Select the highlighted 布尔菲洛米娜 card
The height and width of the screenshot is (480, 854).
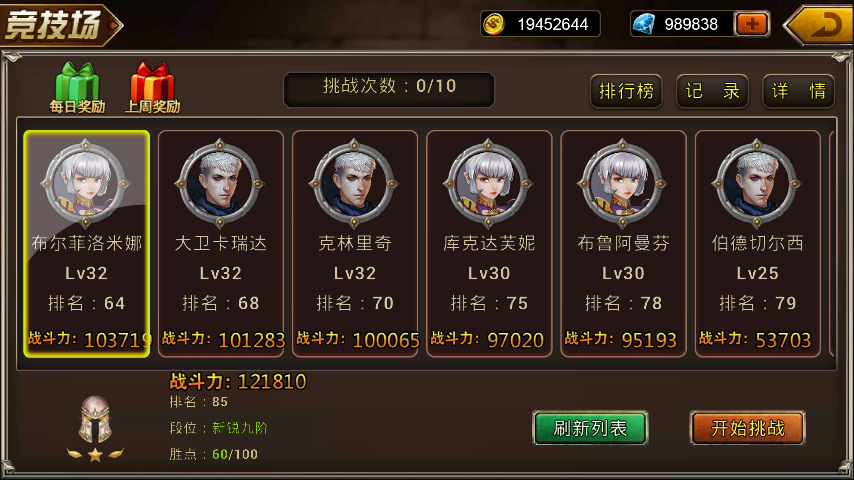pos(87,244)
